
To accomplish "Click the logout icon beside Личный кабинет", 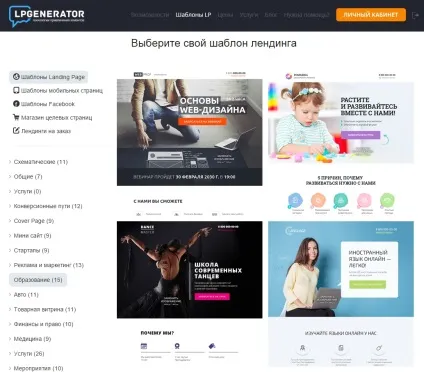I will 415,15.
